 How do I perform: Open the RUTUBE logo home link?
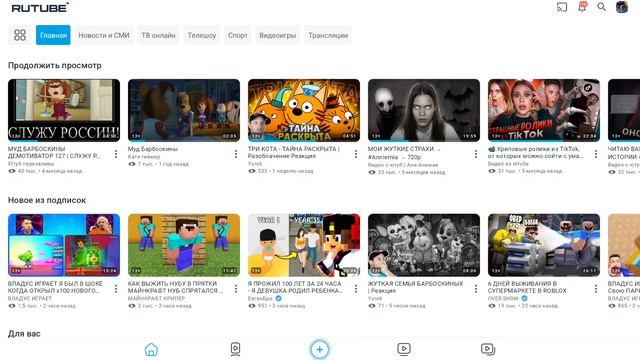(40, 7)
